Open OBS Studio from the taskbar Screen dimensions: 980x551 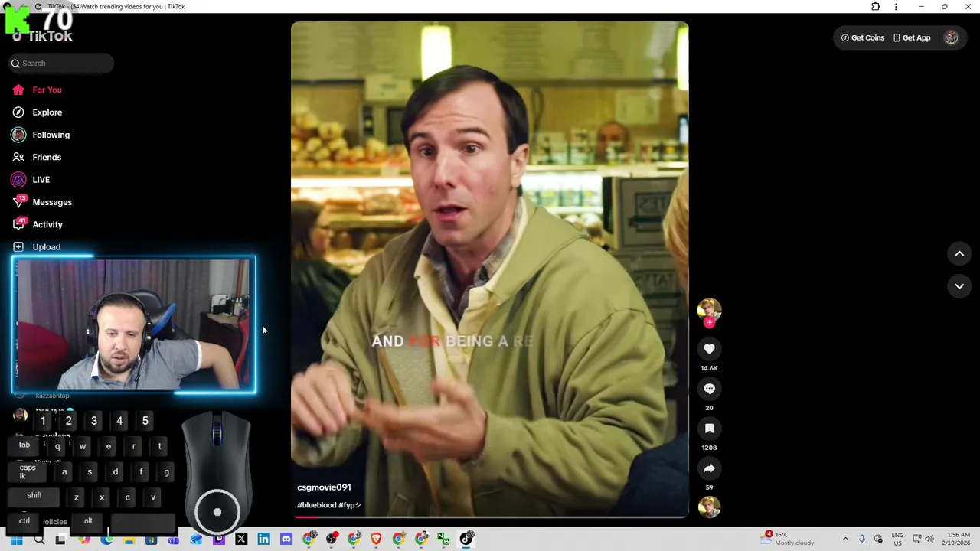[x=332, y=539]
